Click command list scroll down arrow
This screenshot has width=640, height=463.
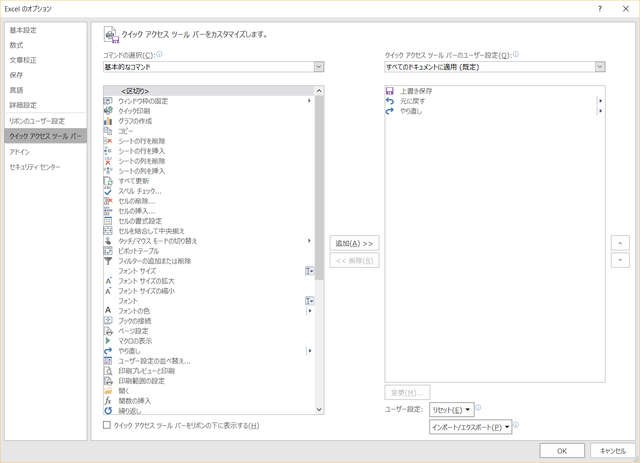(319, 410)
